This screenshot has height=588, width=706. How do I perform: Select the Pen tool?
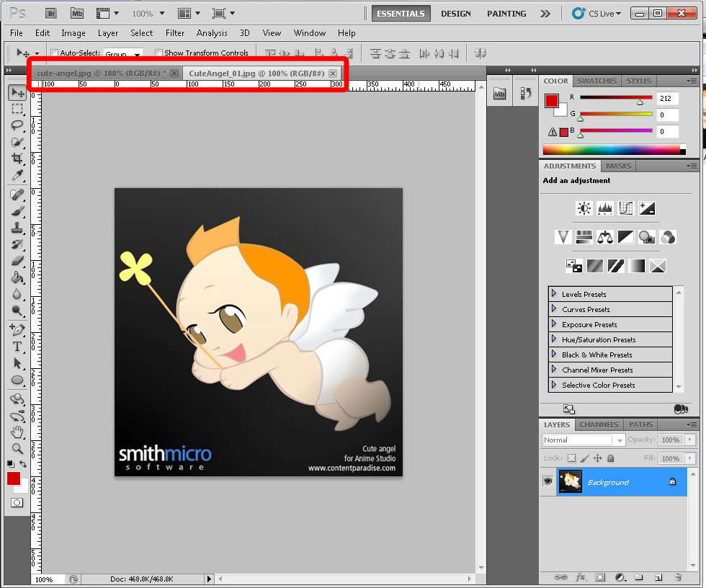tap(17, 330)
